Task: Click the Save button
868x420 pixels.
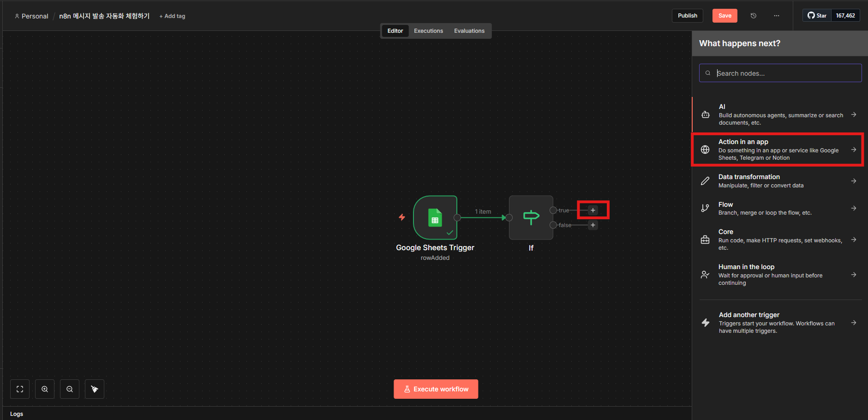Action: click(x=724, y=16)
